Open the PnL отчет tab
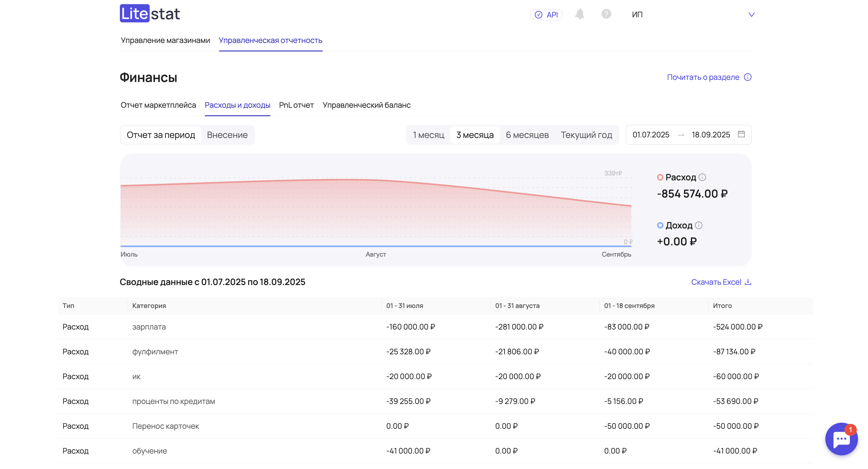The width and height of the screenshot is (868, 469). coord(296,105)
